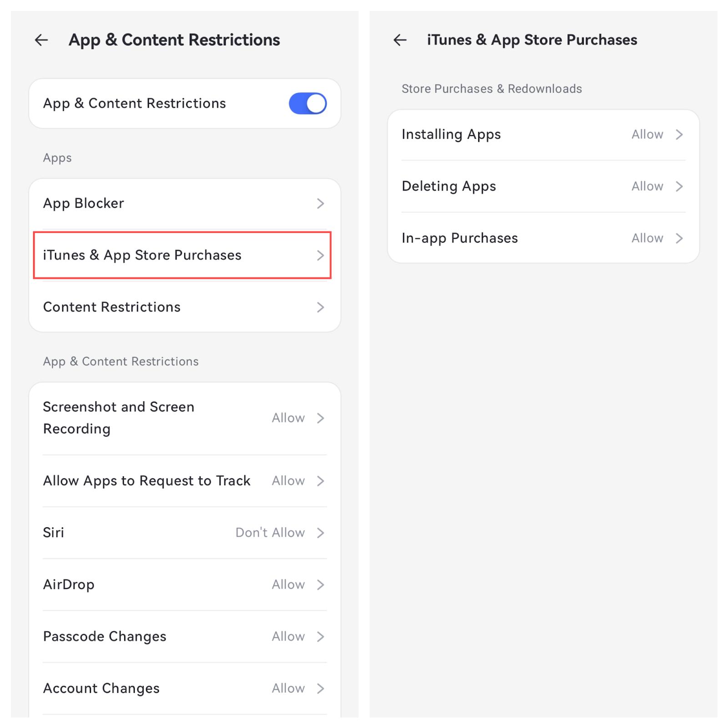
Task: Open the Content Restrictions menu item
Action: pos(112,307)
